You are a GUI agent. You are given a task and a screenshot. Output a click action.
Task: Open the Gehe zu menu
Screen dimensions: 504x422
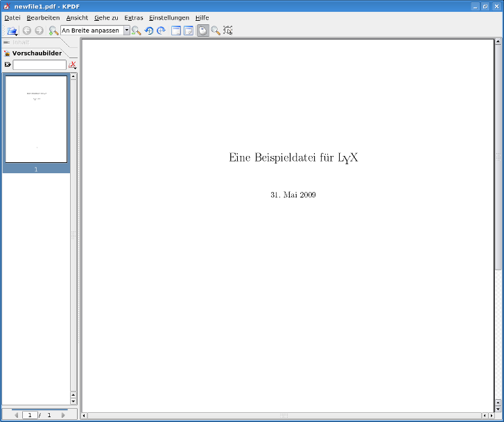[x=106, y=18]
